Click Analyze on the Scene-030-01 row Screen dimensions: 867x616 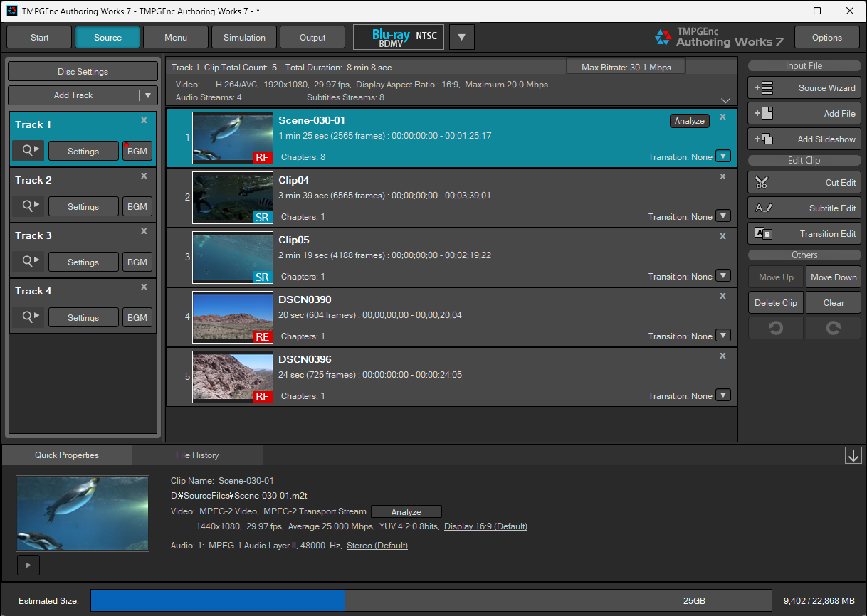click(689, 121)
